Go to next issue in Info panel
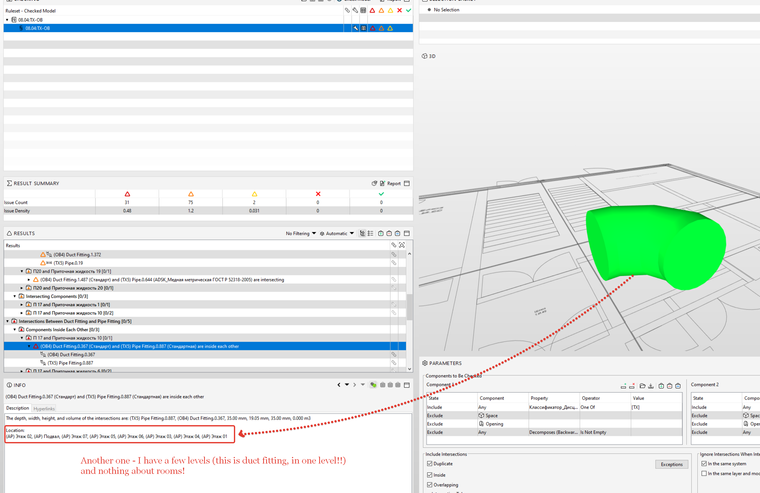760x493 pixels. tap(355, 385)
